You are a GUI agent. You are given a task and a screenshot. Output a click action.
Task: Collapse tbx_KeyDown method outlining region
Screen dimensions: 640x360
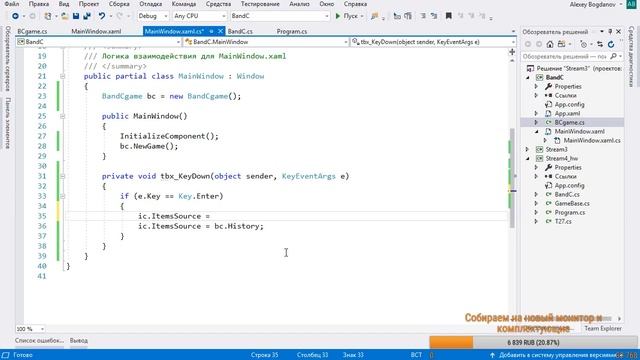[x=62, y=176]
